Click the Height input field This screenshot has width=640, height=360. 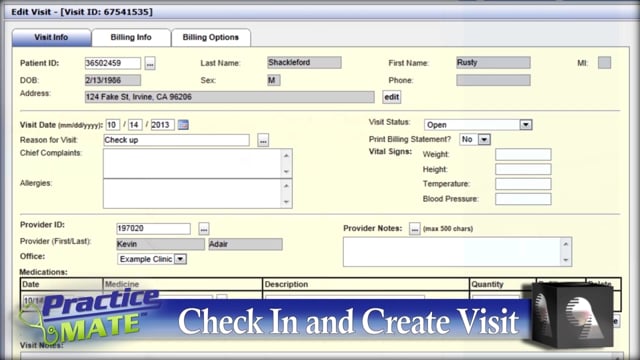tap(523, 169)
